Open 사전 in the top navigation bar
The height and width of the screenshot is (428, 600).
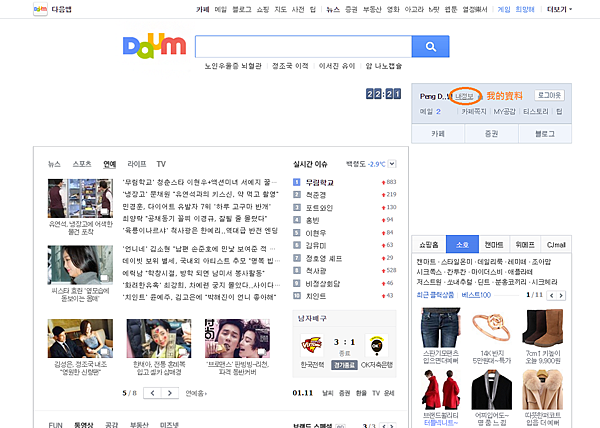[x=298, y=9]
